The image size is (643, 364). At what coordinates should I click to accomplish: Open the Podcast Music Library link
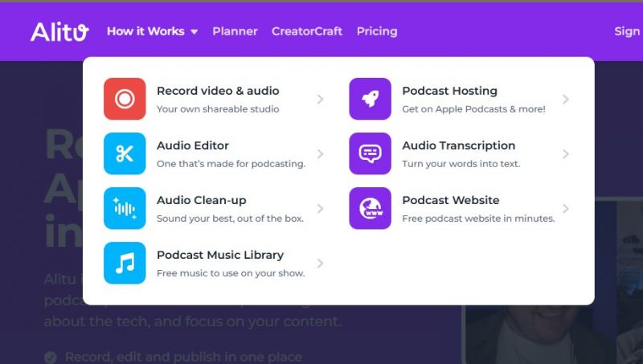tap(220, 255)
